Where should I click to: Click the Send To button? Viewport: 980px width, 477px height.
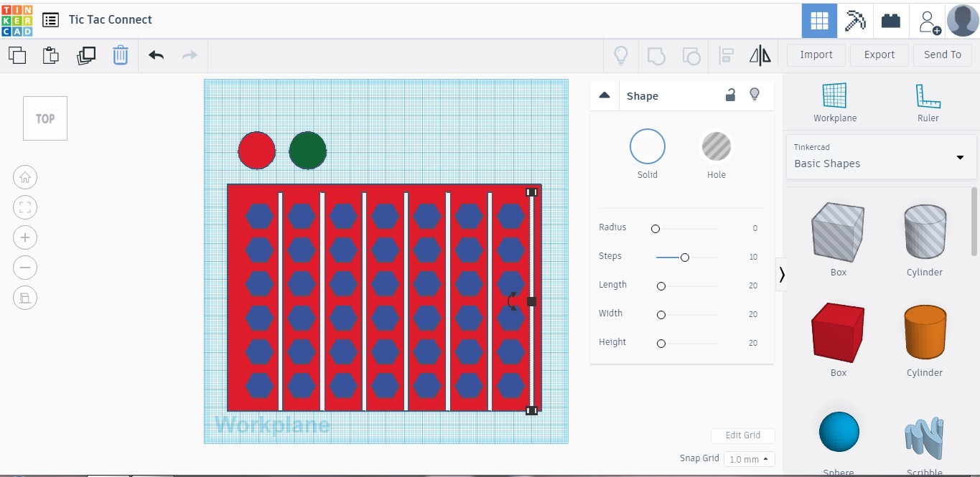click(942, 55)
